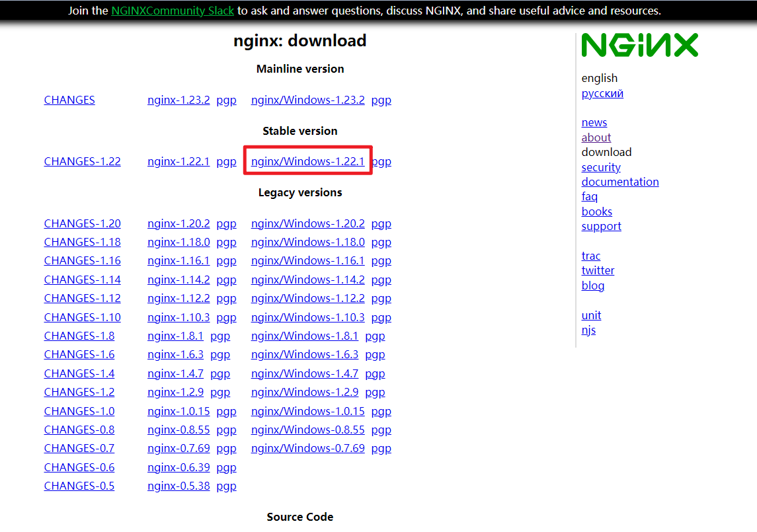Download nginx/Windows-1.20.2 legacy version
The width and height of the screenshot is (757, 532).
pos(307,223)
